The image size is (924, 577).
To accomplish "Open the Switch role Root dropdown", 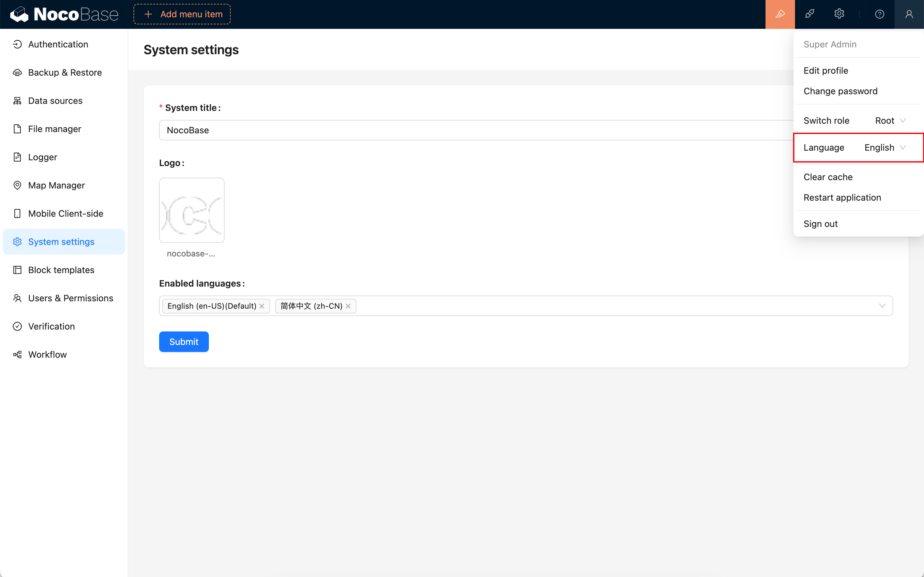I will point(890,121).
